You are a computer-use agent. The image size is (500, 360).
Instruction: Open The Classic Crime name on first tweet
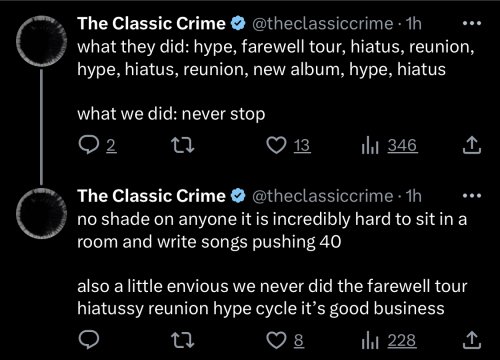coord(151,24)
